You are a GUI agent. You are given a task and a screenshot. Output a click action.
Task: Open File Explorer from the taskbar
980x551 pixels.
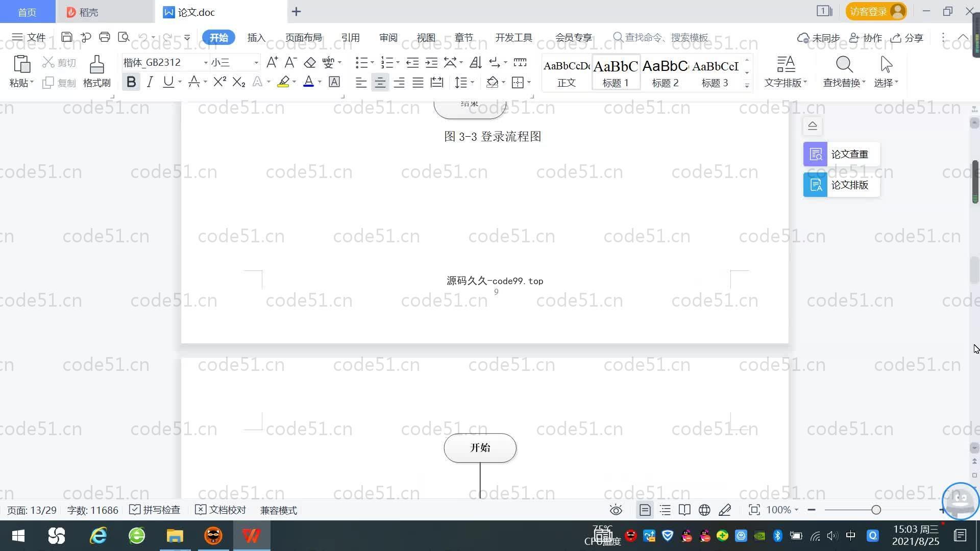[x=175, y=536]
